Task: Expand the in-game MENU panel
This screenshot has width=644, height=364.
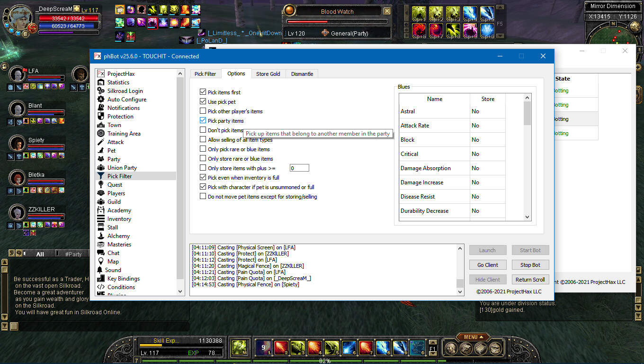Action: coord(474,337)
